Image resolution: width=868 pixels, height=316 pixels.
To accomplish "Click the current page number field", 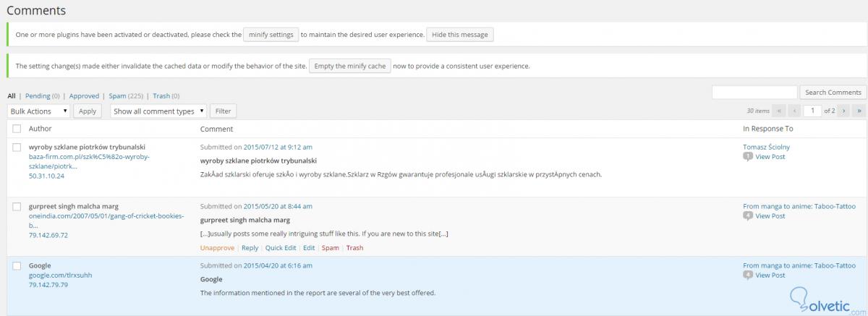I will (x=813, y=111).
